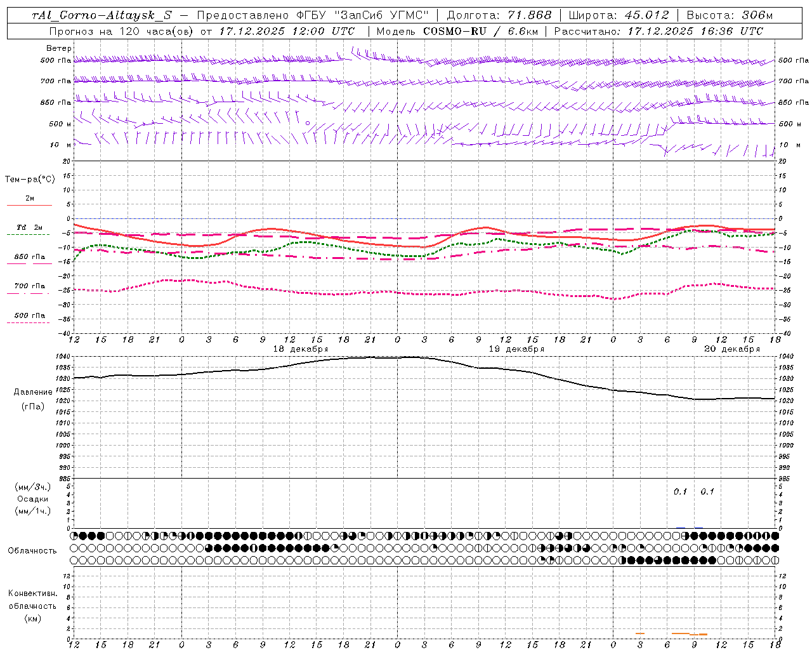Click the Широта: 45.012 value
This screenshot has width=812, height=650.
[x=619, y=15]
